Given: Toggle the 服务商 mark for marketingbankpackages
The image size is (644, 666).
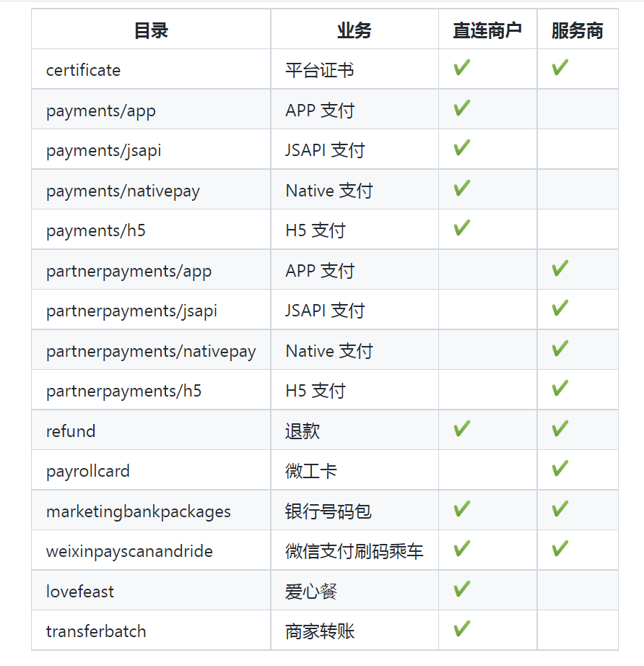Looking at the screenshot, I should click(560, 509).
